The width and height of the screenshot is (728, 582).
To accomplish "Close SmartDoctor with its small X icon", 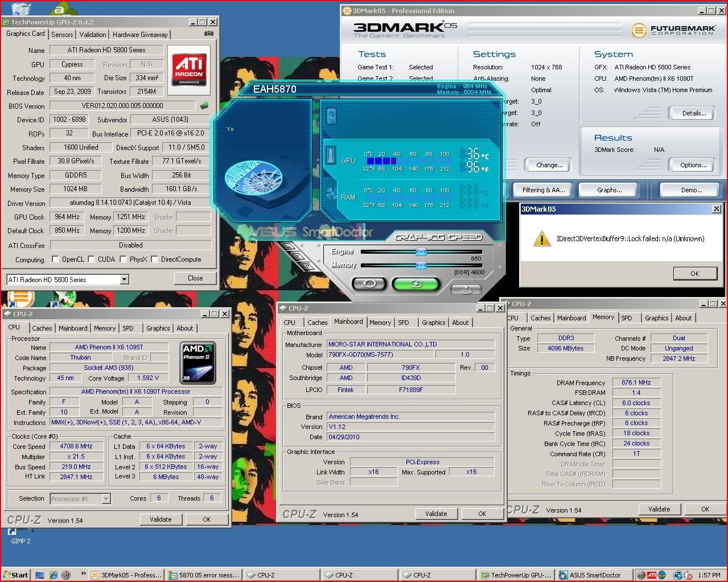I will [x=298, y=256].
